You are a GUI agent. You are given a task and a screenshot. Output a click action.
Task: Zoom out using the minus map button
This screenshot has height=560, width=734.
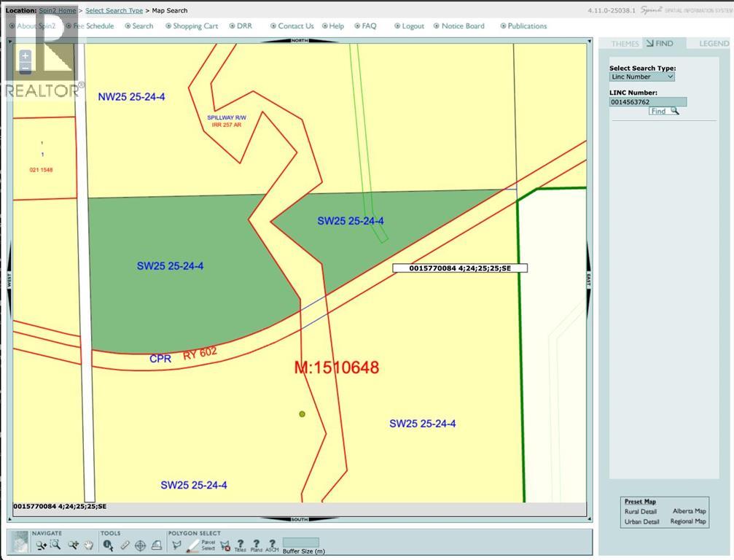pyautogui.click(x=26, y=69)
